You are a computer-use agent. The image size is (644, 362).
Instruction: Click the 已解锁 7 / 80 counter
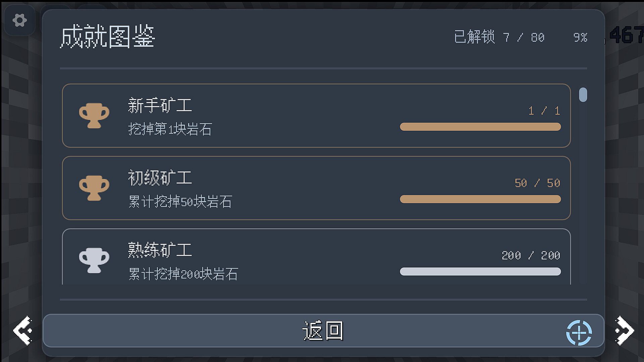pyautogui.click(x=499, y=37)
